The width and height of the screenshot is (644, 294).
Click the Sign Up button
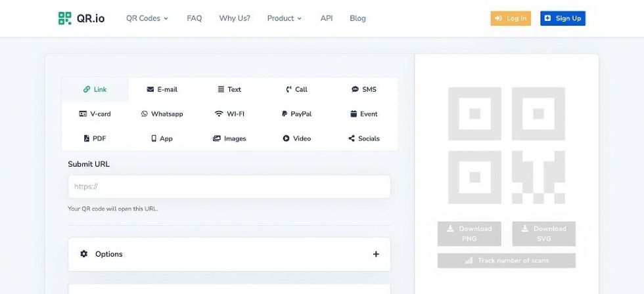coord(563,18)
